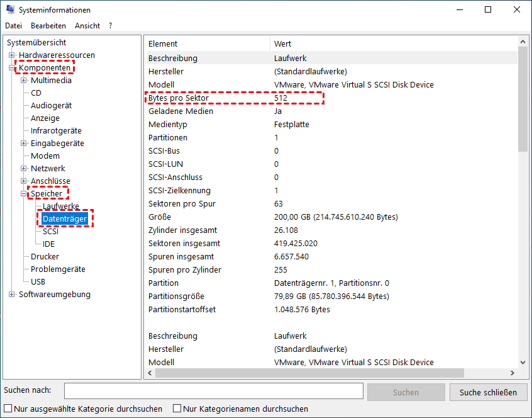
Task: Open the Ansicht menu
Action: (x=87, y=26)
